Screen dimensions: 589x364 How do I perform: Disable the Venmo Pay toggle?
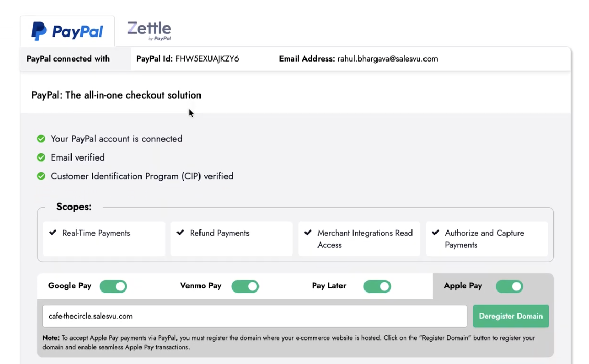245,286
